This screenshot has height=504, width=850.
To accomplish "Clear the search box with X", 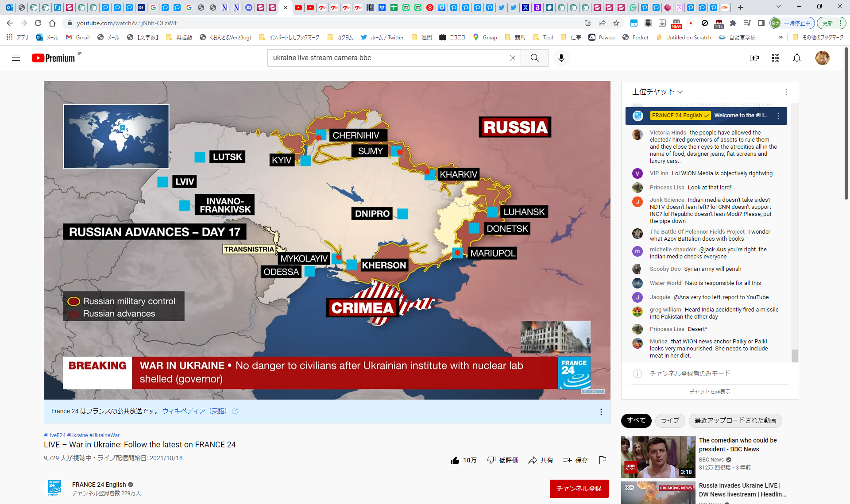I will pos(512,58).
